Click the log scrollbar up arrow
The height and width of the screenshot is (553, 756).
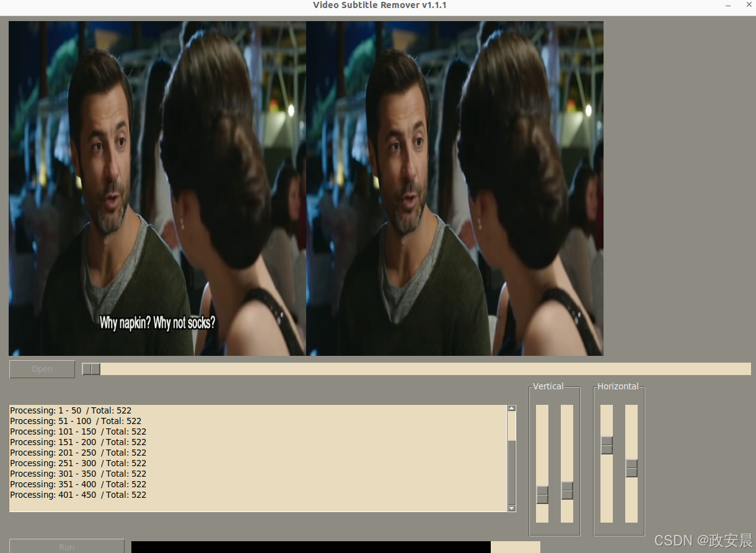pyautogui.click(x=511, y=408)
